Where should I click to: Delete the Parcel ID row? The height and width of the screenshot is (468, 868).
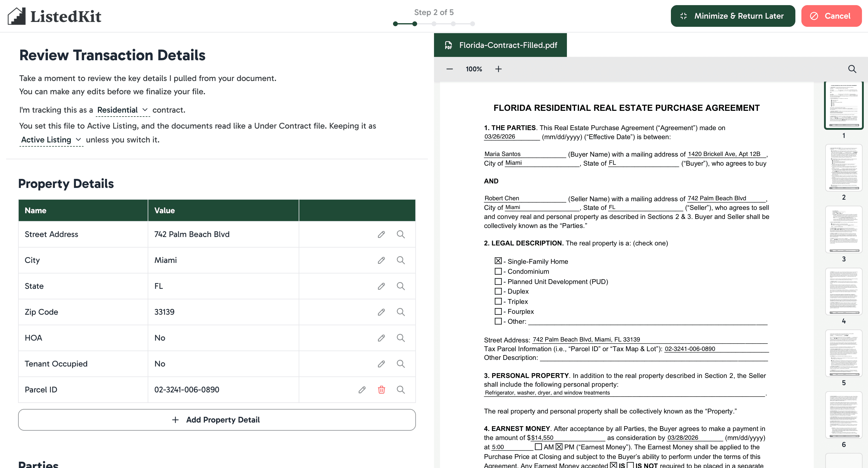pos(381,390)
